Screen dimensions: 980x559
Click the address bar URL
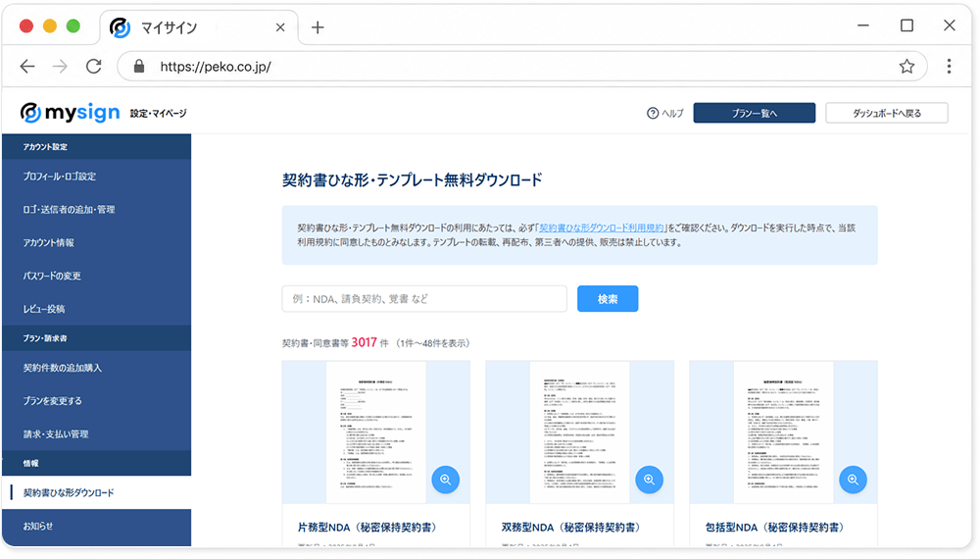(x=216, y=67)
